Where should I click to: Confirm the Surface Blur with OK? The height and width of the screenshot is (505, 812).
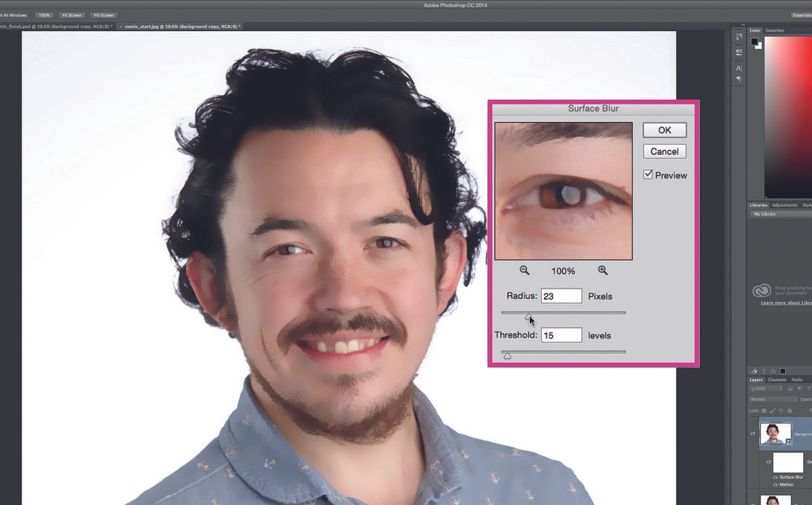(664, 129)
